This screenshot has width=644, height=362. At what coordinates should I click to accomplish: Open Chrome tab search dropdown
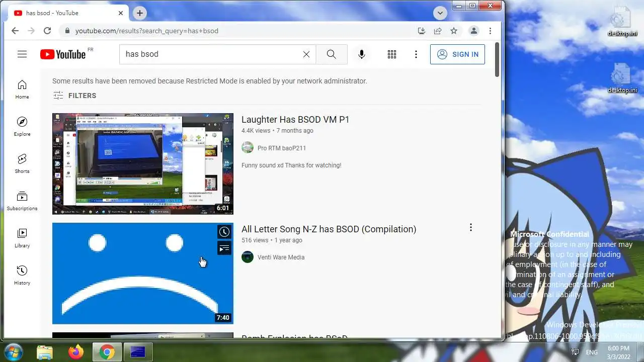click(440, 13)
